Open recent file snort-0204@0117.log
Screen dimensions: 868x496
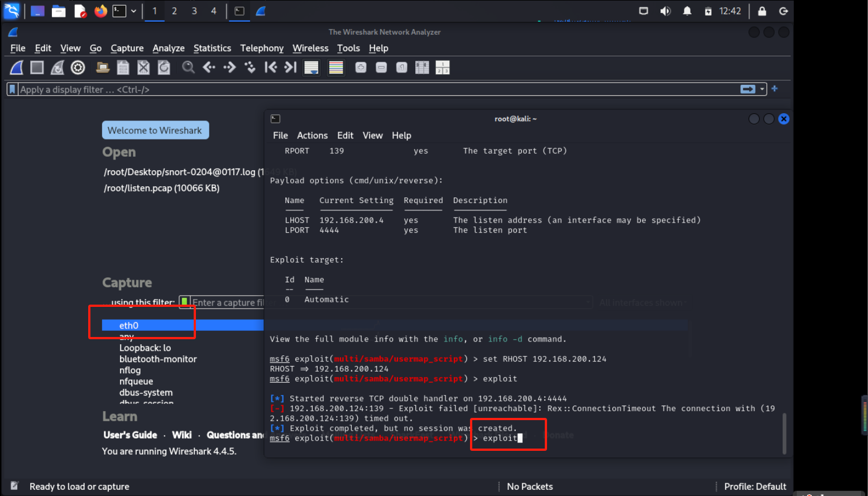pos(183,172)
